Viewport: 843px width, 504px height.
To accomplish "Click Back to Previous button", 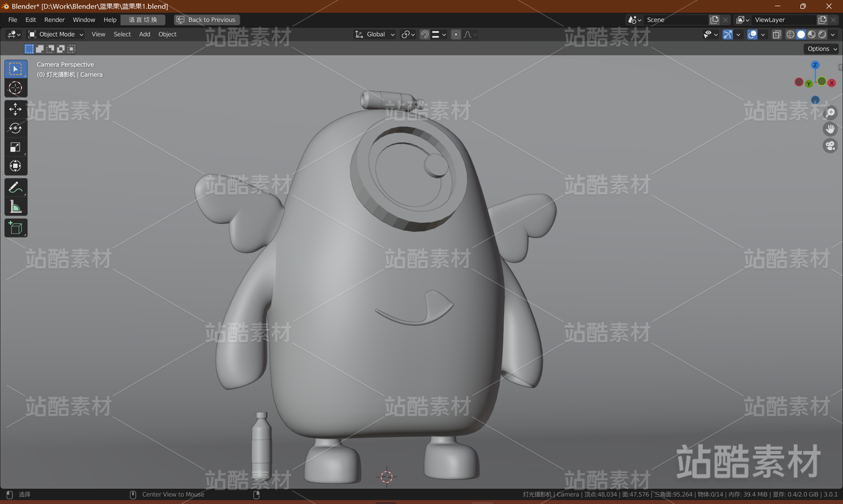I will coord(207,20).
